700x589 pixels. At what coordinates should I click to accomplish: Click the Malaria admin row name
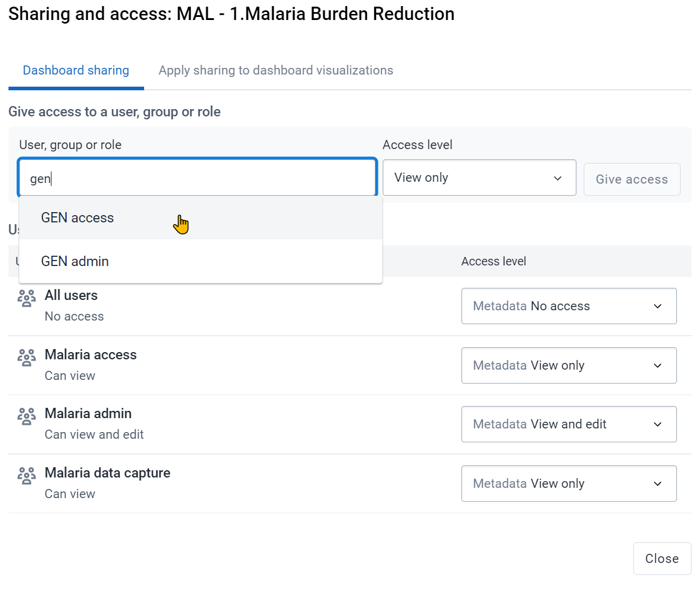point(88,414)
